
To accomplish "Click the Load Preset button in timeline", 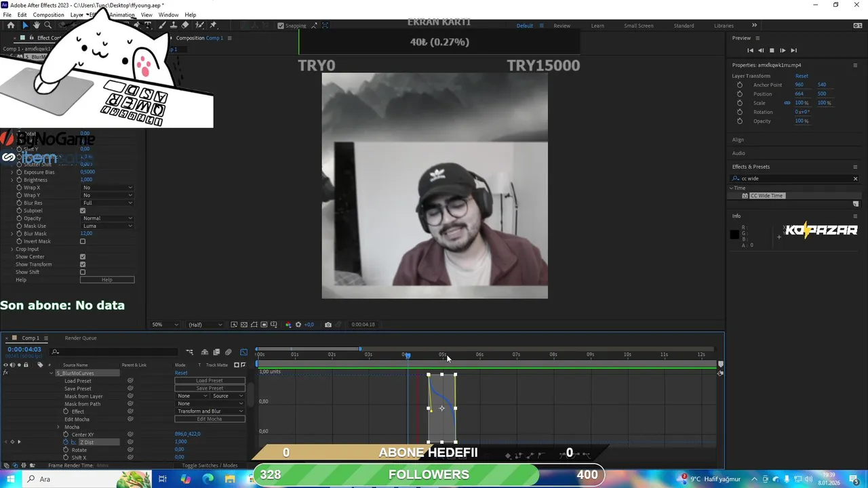I will [210, 381].
